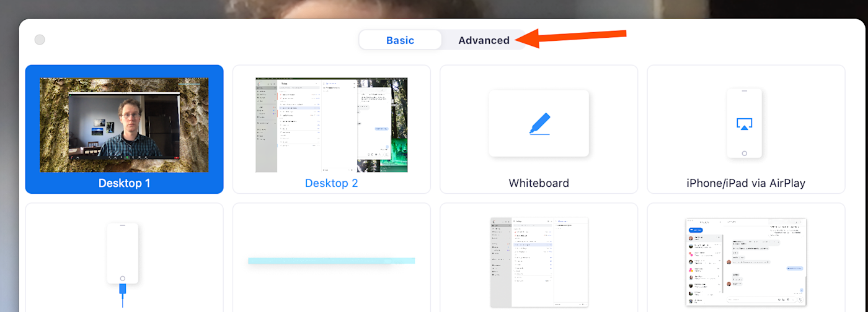
Task: Click the iPhone/iPad via AirPlay label
Action: tap(746, 183)
